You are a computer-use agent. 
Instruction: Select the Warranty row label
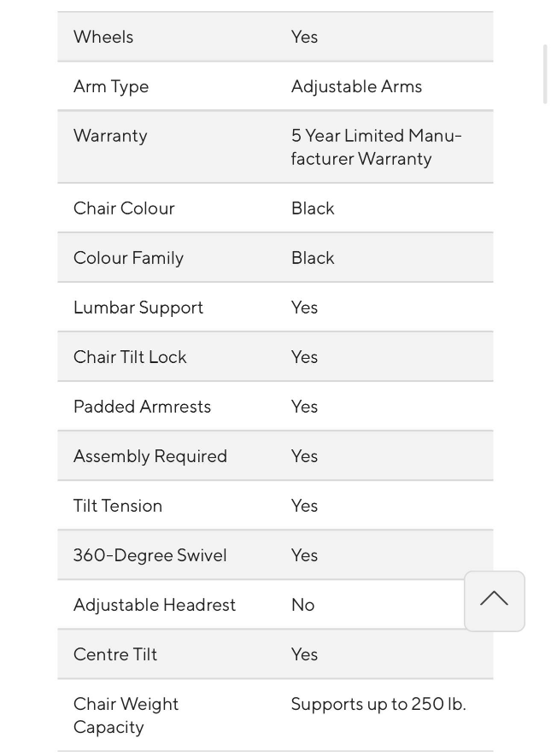[x=110, y=136]
